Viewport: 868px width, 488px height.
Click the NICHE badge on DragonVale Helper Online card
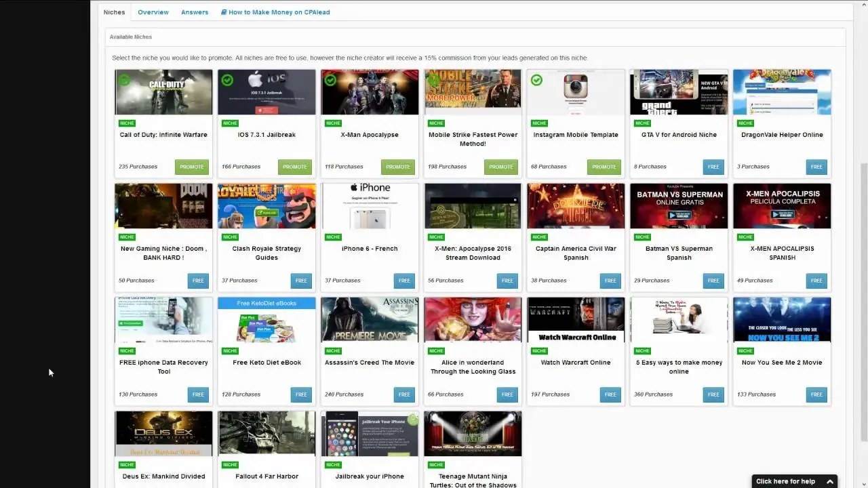click(x=745, y=123)
